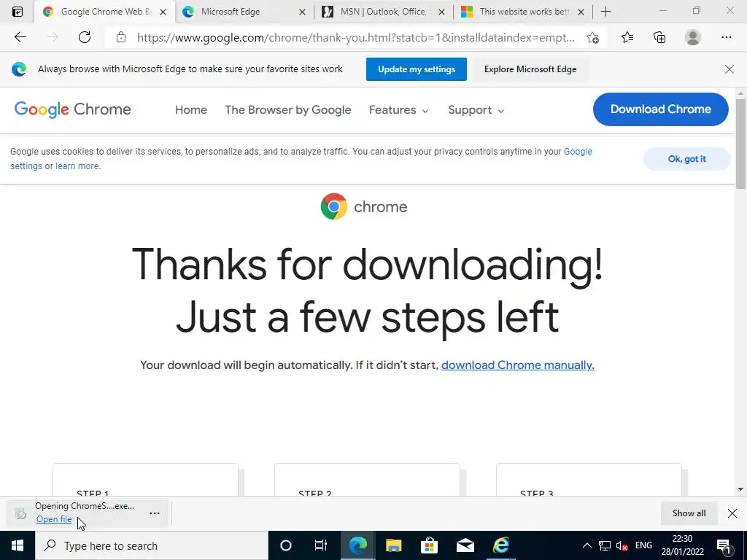The height and width of the screenshot is (560, 747).
Task: Close the MSN Outlook tab
Action: (441, 12)
